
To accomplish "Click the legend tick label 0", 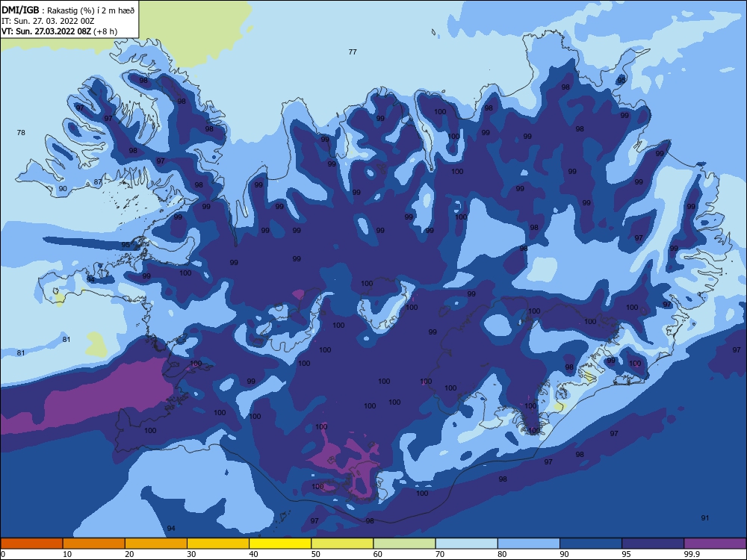I will 3,554.
